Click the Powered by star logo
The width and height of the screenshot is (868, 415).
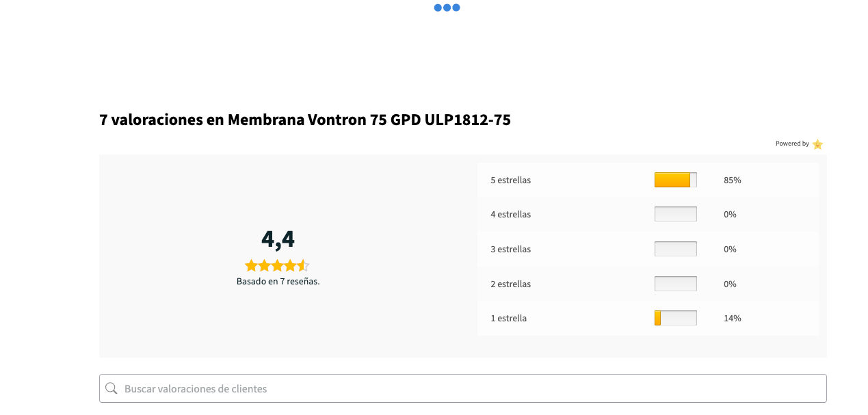coord(817,144)
